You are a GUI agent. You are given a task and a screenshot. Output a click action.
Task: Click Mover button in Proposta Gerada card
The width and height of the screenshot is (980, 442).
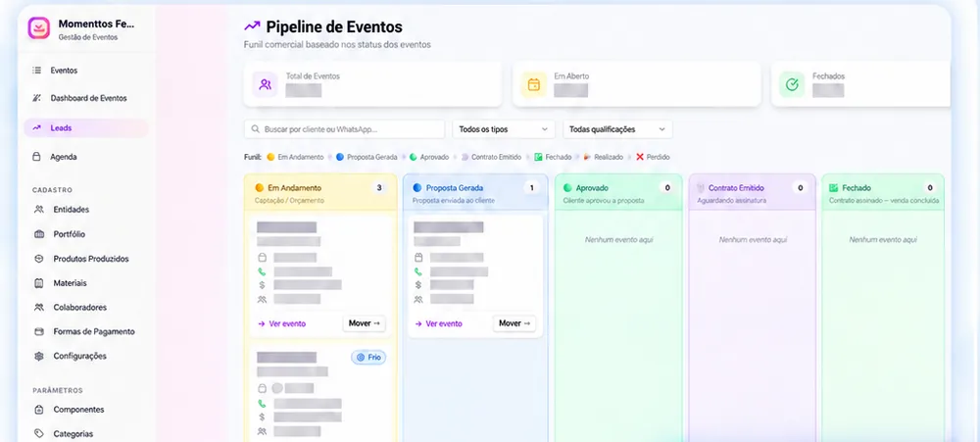pos(514,323)
